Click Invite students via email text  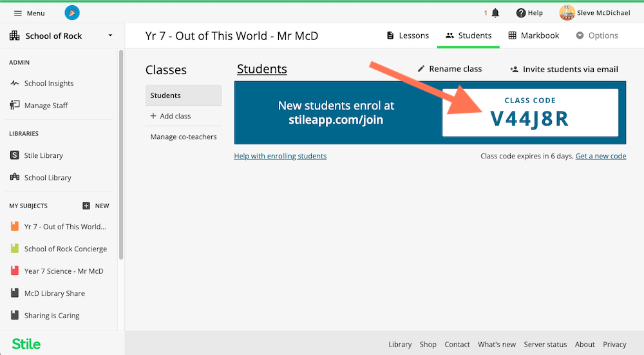pos(570,69)
